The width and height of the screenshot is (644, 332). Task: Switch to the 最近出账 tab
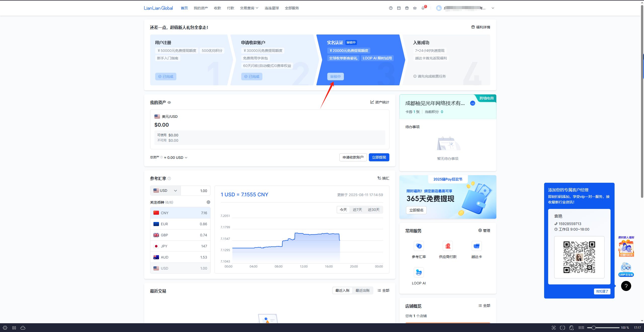[363, 290]
